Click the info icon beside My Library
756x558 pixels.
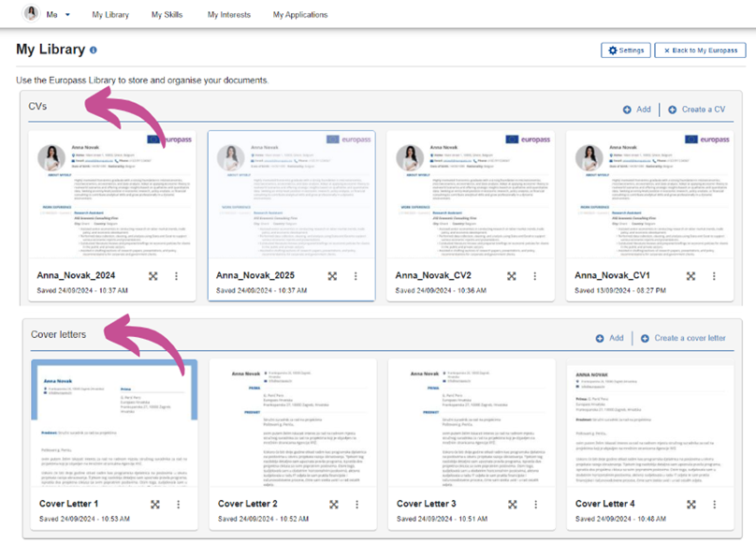93,50
